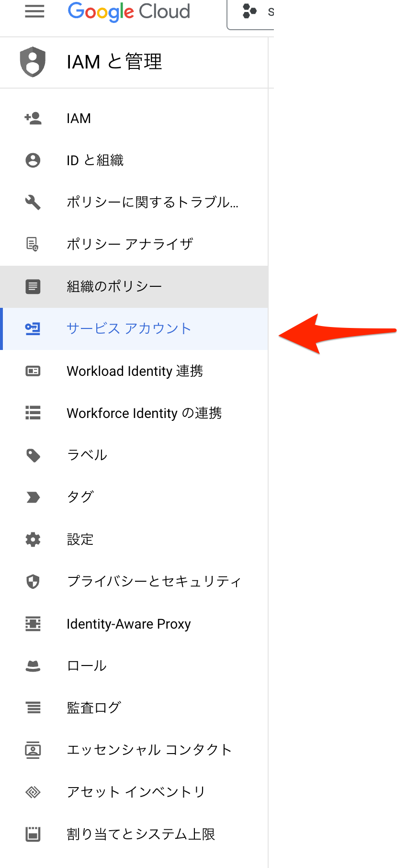407x868 pixels.
Task: Select 組織のポリシー in the sidebar
Action: coord(134,287)
